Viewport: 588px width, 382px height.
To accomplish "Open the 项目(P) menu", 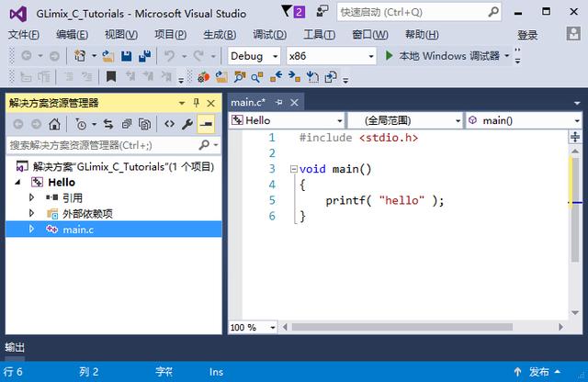I will pos(171,35).
